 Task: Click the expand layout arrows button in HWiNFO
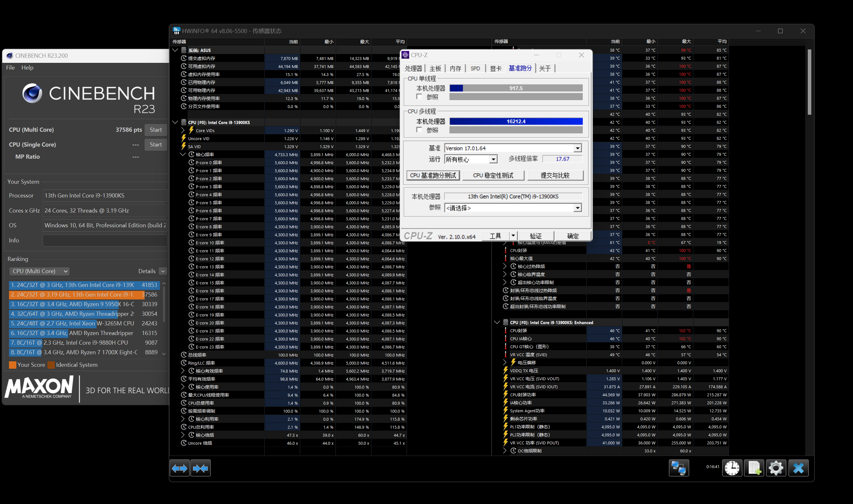point(179,468)
